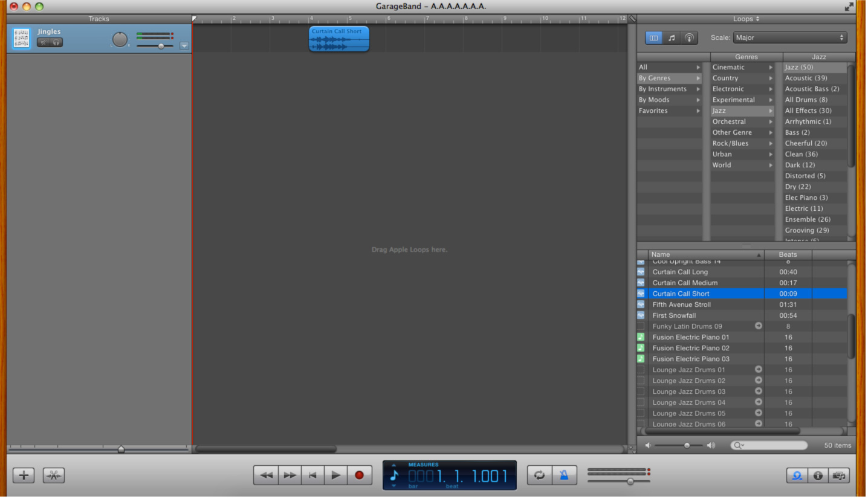The width and height of the screenshot is (868, 499).
Task: Toggle the metronome on or off
Action: click(564, 475)
